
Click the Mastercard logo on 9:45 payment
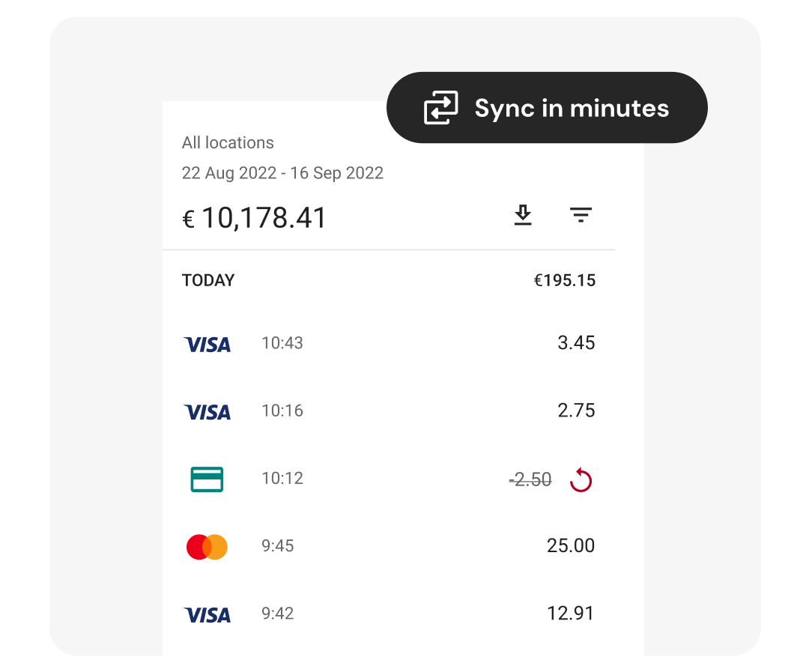pyautogui.click(x=207, y=546)
